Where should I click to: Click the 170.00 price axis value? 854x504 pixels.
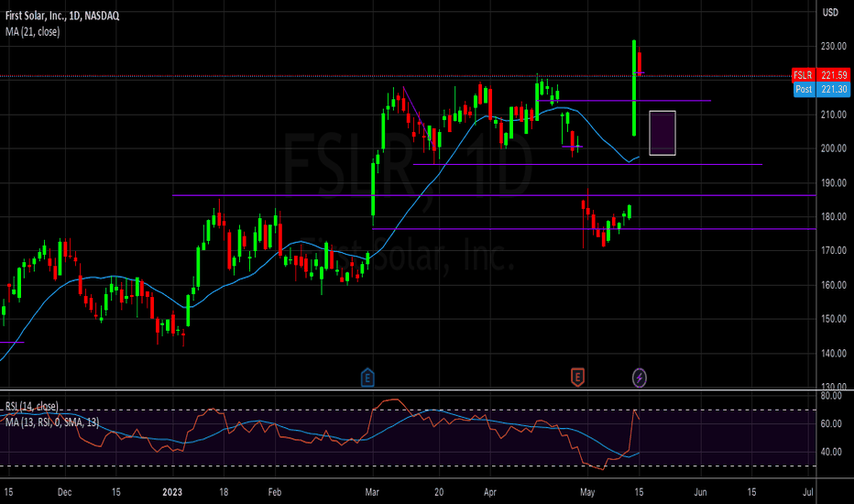coord(833,251)
